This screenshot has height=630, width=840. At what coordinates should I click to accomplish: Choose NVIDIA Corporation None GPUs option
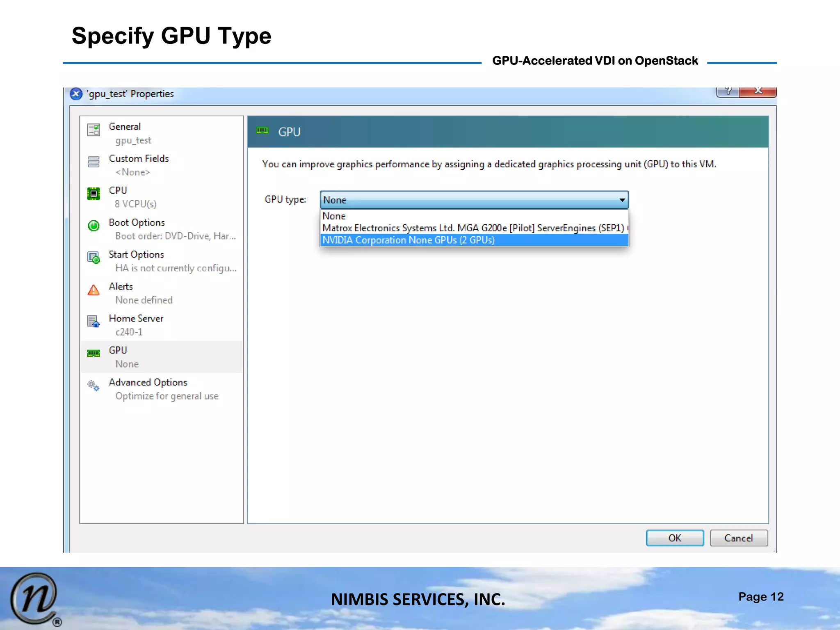[474, 240]
